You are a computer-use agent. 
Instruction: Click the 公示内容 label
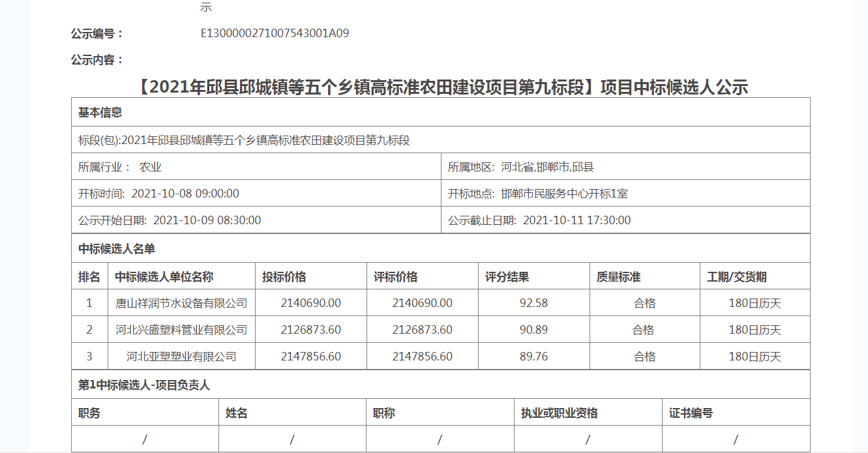click(x=97, y=60)
